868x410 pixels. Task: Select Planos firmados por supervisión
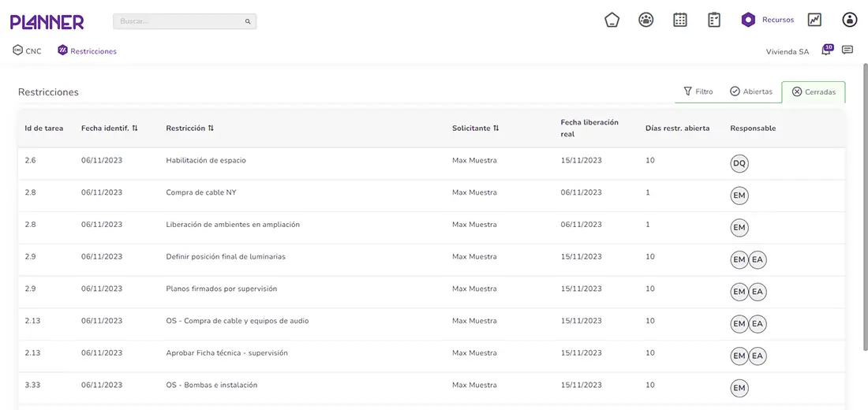click(222, 289)
